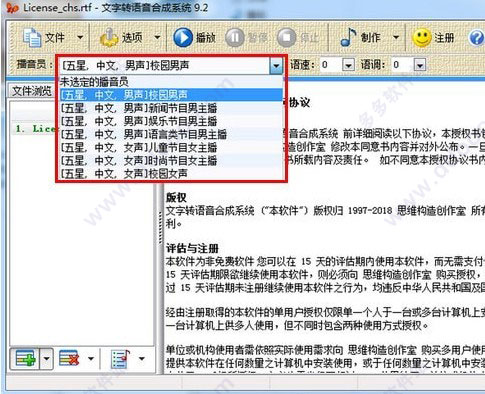Viewport: 485px width, 394px height.
Task: Click the playlist icon with music note
Action: [x=120, y=359]
